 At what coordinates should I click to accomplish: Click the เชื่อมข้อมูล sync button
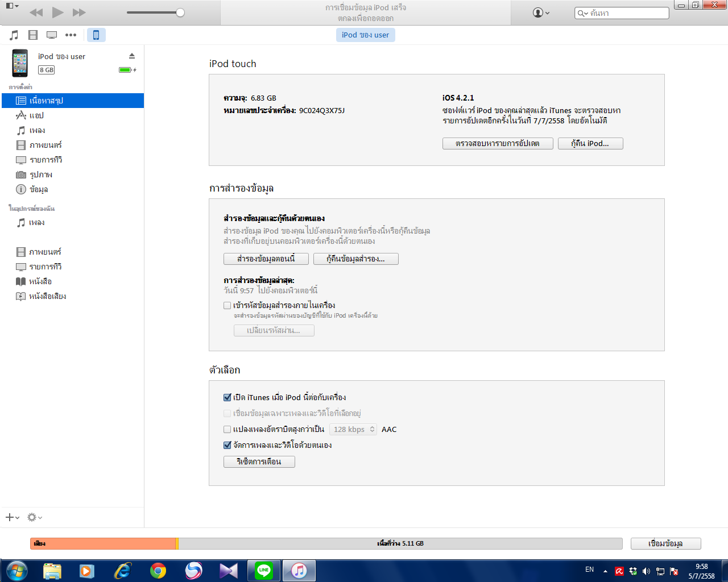[x=666, y=544]
